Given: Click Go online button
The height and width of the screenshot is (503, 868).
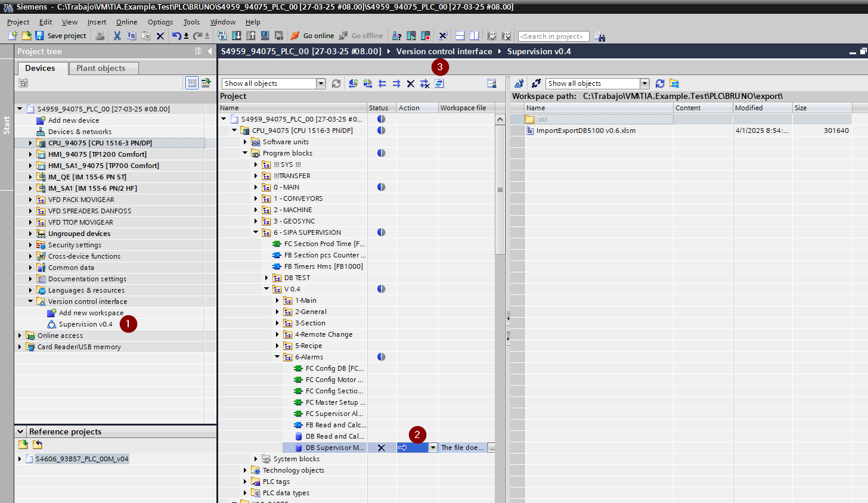Looking at the screenshot, I should [x=312, y=36].
